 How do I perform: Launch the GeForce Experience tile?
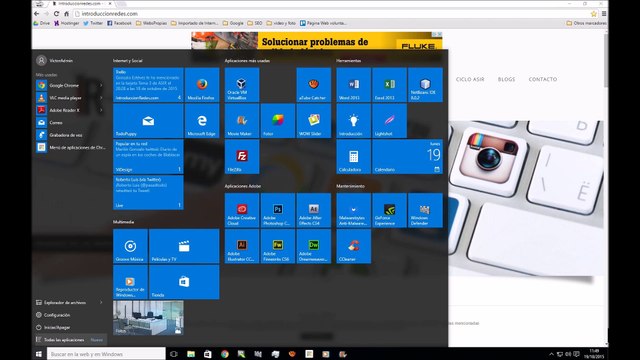[x=389, y=210]
